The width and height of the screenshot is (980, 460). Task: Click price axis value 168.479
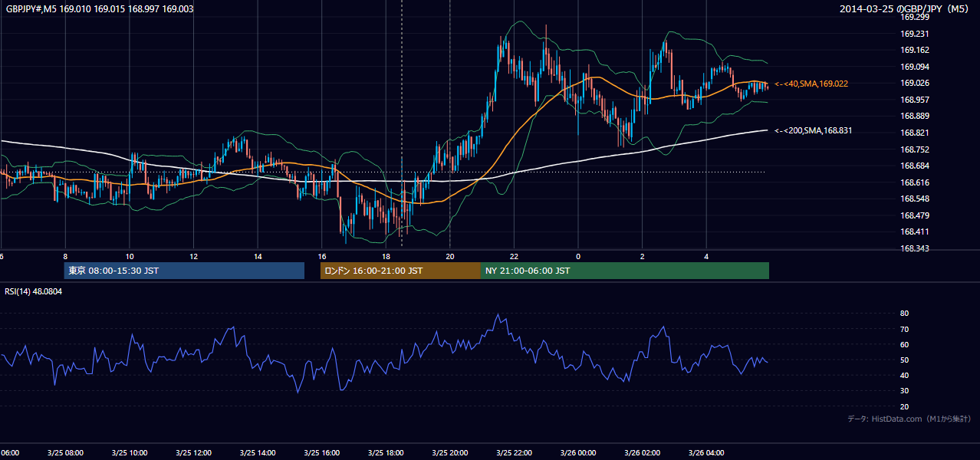(x=915, y=215)
